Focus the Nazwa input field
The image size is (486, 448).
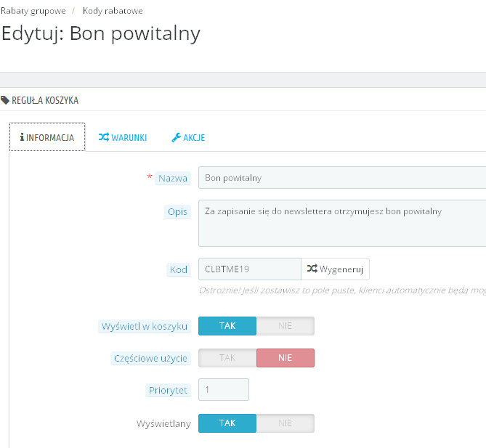point(342,177)
